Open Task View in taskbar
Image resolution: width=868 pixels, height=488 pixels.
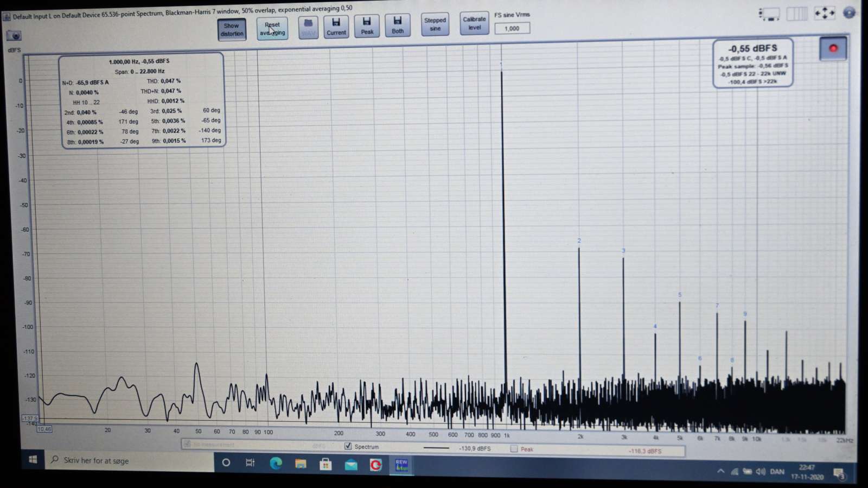pos(250,462)
